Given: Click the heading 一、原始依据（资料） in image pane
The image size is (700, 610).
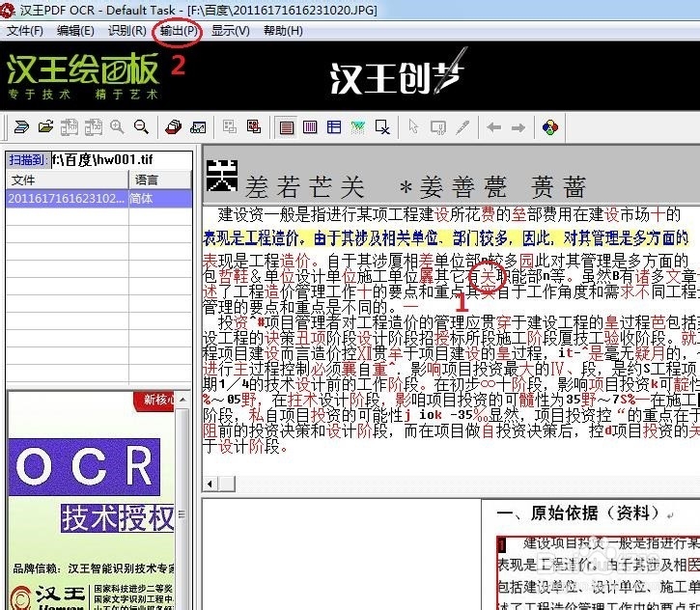Looking at the screenshot, I should 577,513.
